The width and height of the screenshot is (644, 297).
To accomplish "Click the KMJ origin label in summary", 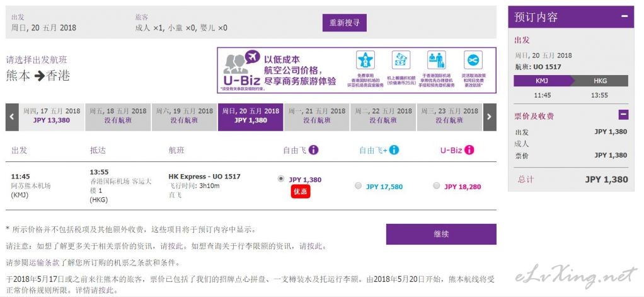I will pyautogui.click(x=542, y=81).
